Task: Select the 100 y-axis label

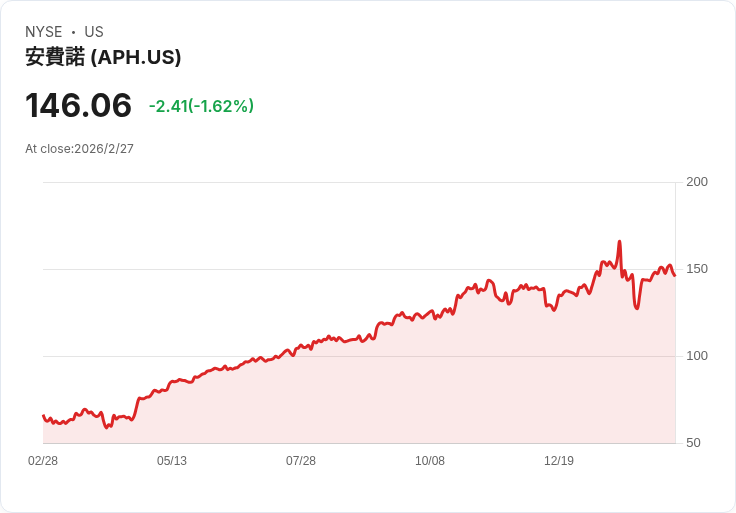Action: (697, 356)
